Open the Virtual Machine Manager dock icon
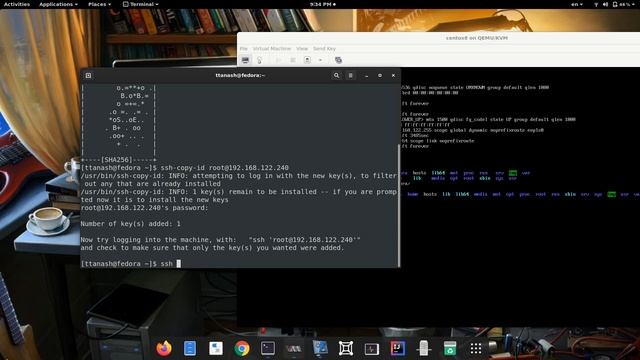Image resolution: width=640 pixels, height=360 pixels. pyautogui.click(x=293, y=348)
